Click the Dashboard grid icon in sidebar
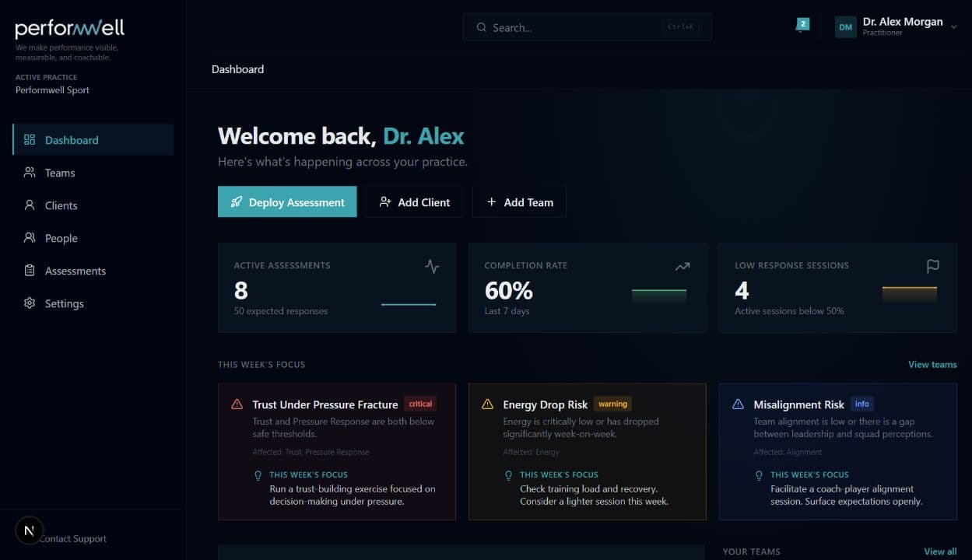 pyautogui.click(x=30, y=140)
